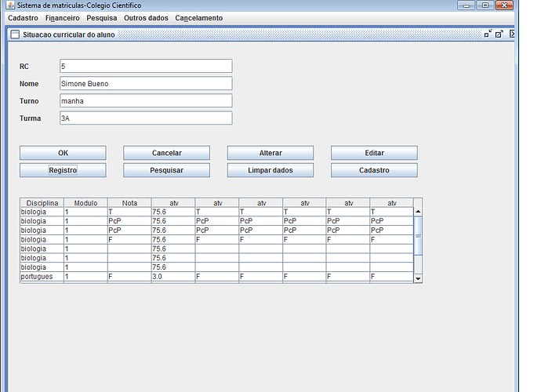Click the Alterar button

tap(270, 153)
